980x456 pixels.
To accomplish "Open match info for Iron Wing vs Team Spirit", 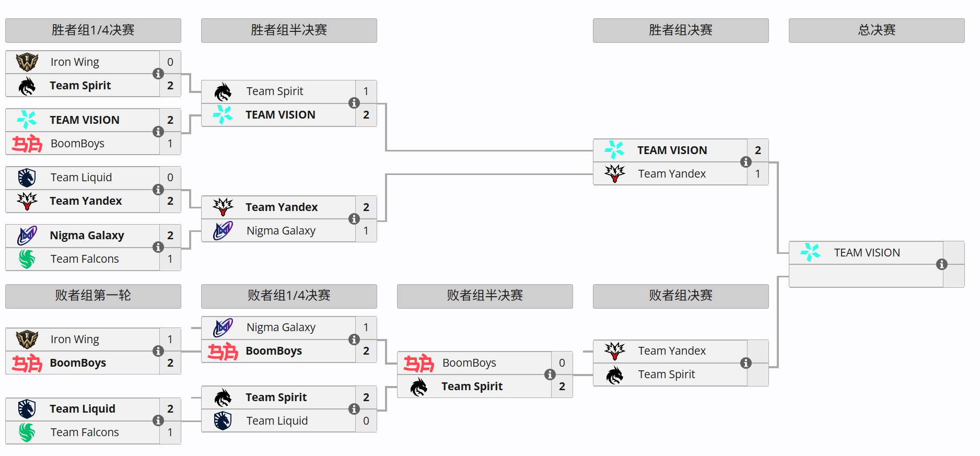I will coord(158,74).
